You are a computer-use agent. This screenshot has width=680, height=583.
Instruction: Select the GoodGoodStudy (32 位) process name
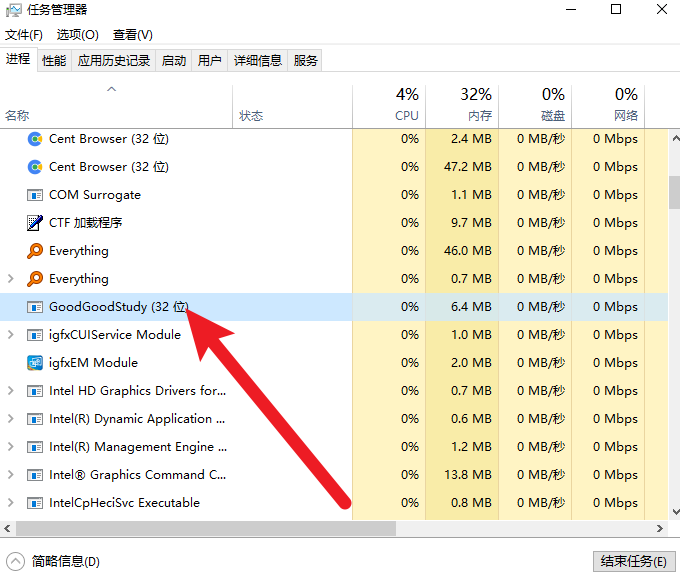118,307
